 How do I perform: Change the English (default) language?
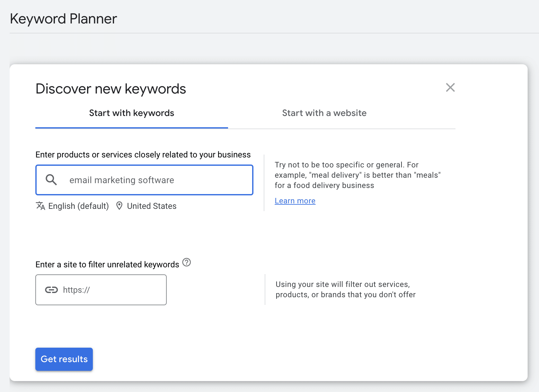(x=78, y=206)
